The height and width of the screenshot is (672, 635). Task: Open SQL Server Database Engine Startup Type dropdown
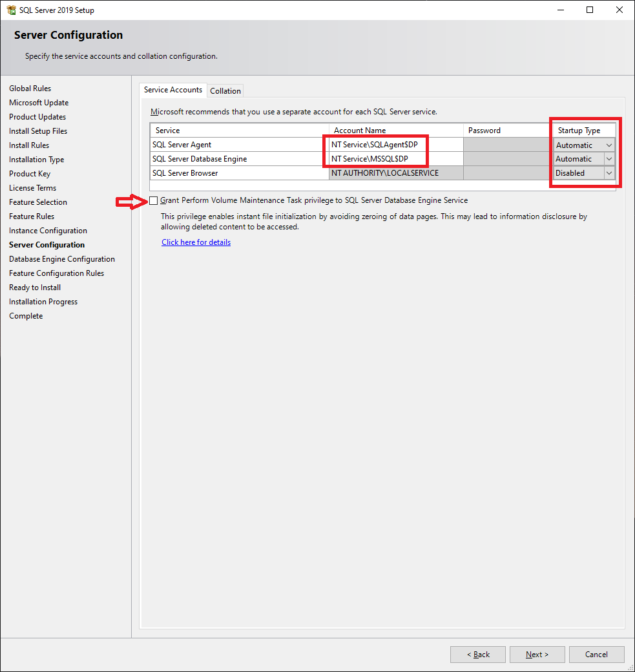609,158
